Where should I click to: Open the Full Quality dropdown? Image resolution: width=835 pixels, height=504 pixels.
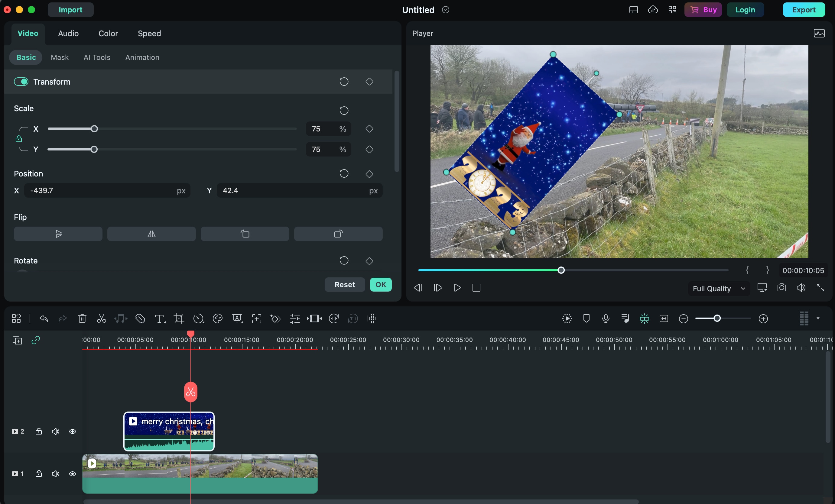(x=718, y=289)
